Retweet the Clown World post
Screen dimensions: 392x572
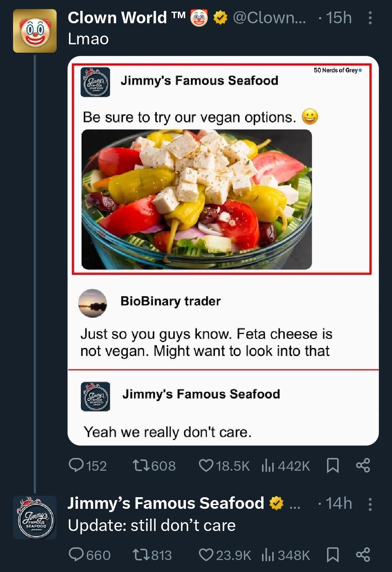click(140, 465)
